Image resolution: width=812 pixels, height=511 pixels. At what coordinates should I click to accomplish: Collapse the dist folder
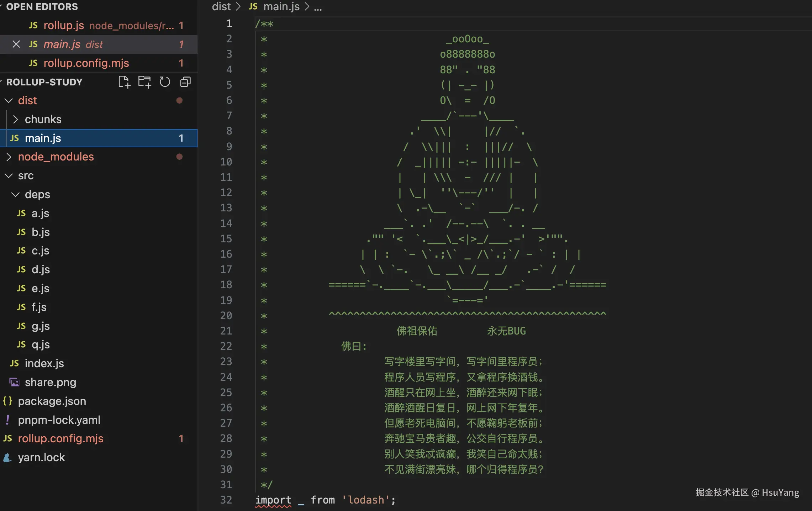tap(9, 101)
